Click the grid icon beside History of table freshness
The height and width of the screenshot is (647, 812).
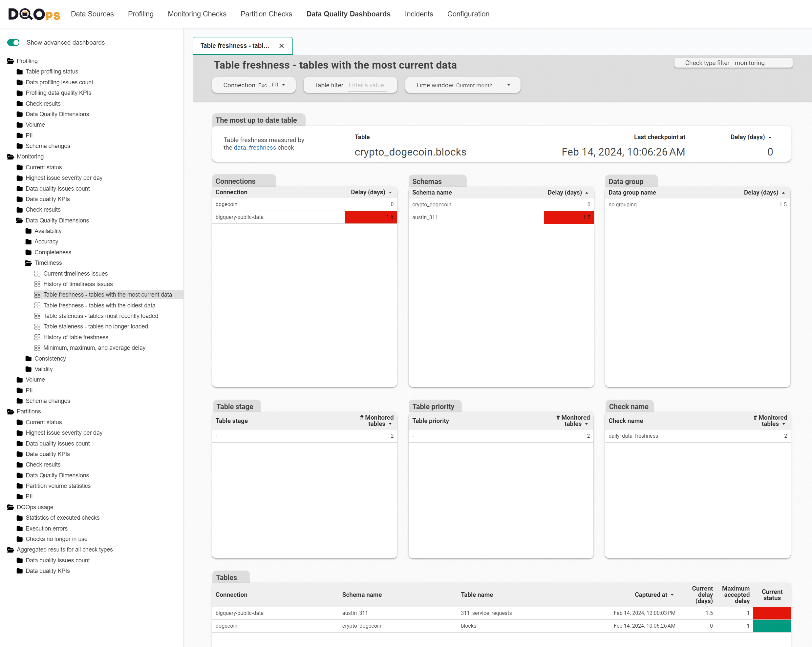pos(38,337)
